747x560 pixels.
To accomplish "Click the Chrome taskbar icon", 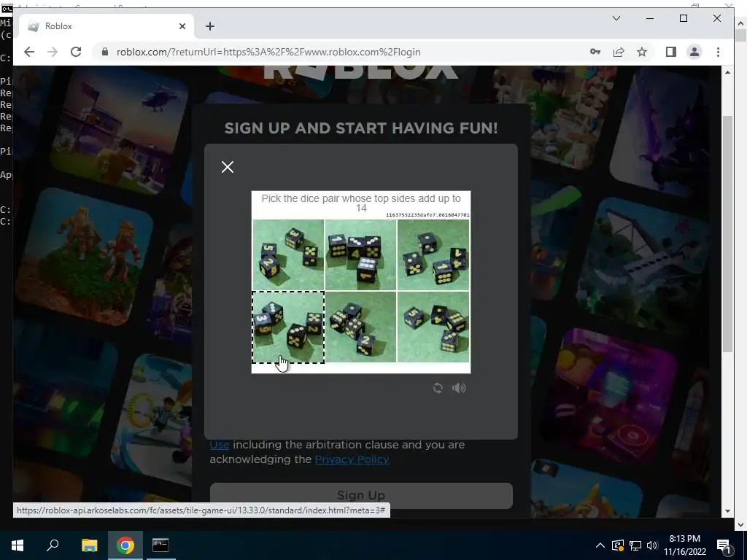I will click(x=125, y=545).
